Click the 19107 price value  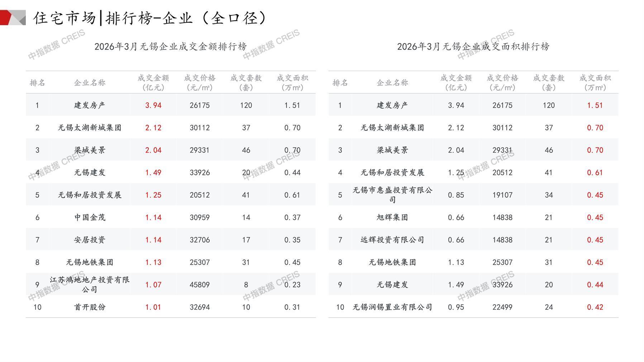click(x=502, y=195)
